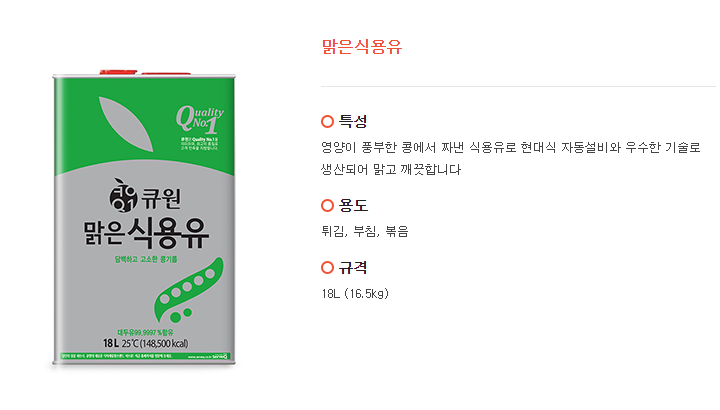Click the grey leaf graphic on can
The width and height of the screenshot is (720, 410).
click(x=125, y=124)
